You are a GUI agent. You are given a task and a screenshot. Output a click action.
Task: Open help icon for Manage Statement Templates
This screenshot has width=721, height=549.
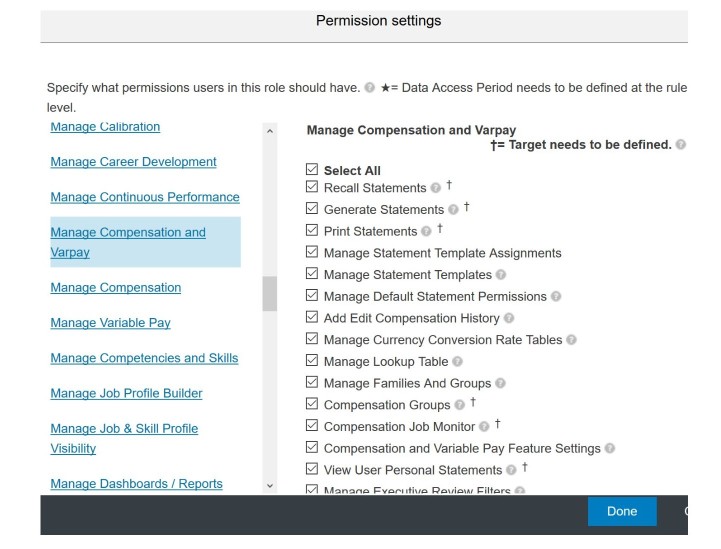click(x=501, y=275)
